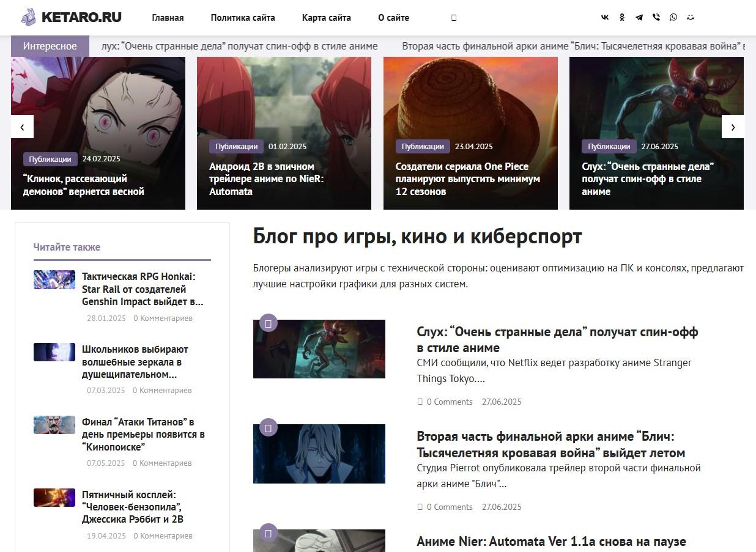Open 0 Комментариев under Honkai article
The height and width of the screenshot is (552, 756).
tap(163, 318)
